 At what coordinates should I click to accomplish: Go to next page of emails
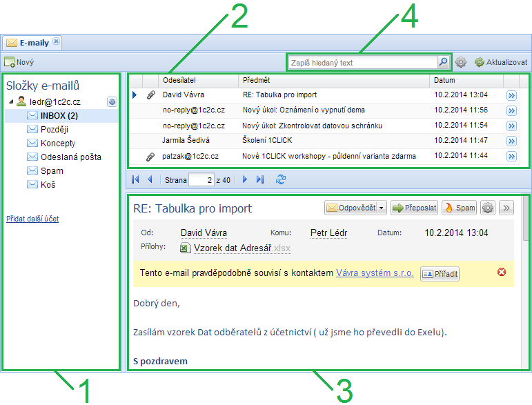click(x=244, y=179)
